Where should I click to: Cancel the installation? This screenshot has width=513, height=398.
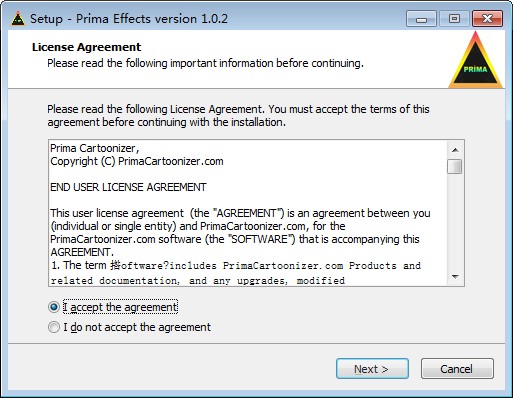coord(457,369)
